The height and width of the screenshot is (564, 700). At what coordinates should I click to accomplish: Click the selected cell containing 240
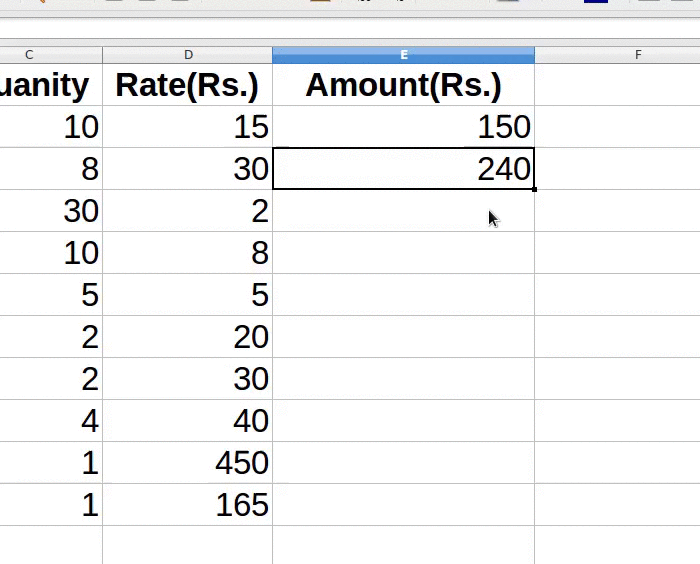(x=403, y=169)
